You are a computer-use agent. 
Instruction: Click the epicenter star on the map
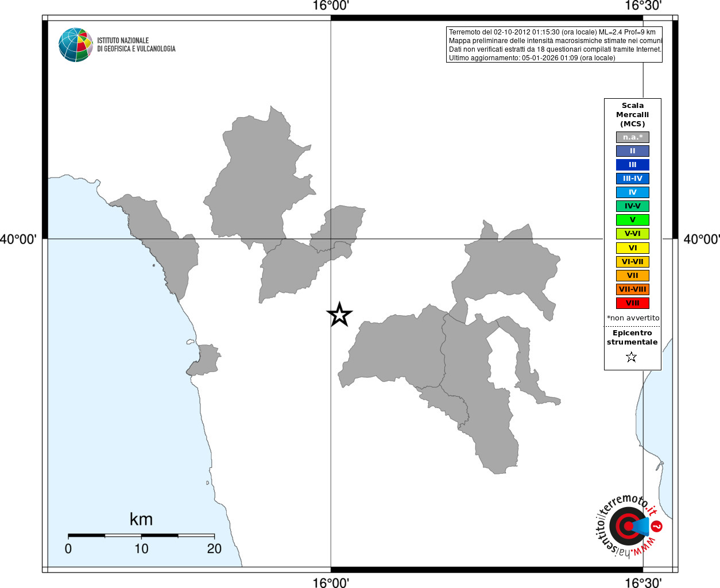coord(339,315)
